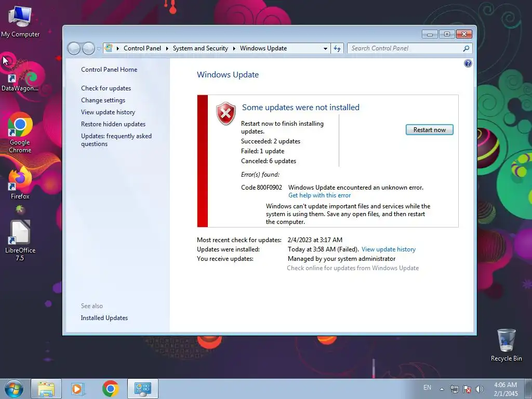
Task: Expand arrow after System and Security breadcrumb
Action: 234,48
